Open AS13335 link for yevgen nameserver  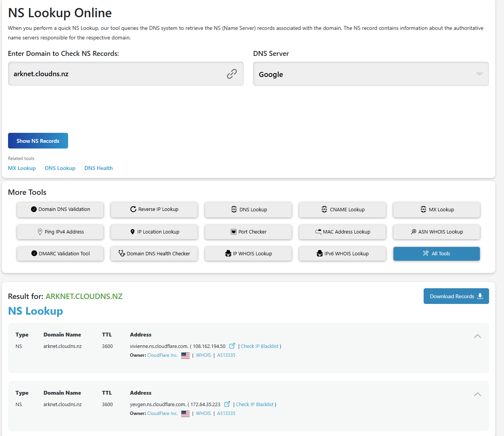(226, 413)
